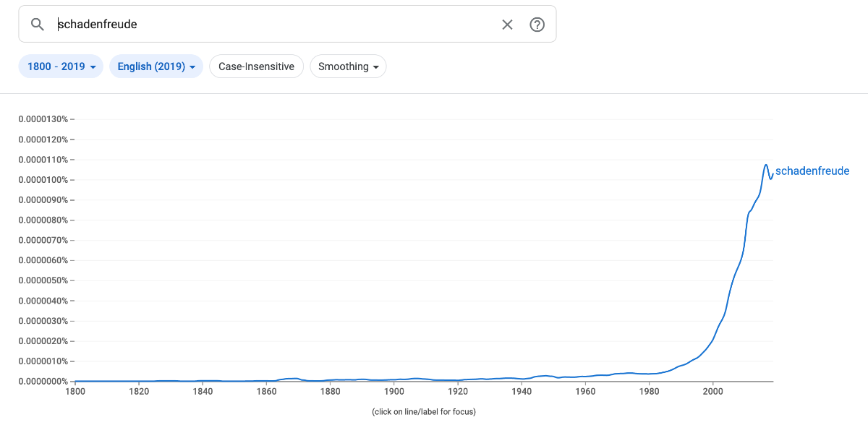Click the 2000 x-axis year label
Image resolution: width=868 pixels, height=438 pixels.
[712, 392]
